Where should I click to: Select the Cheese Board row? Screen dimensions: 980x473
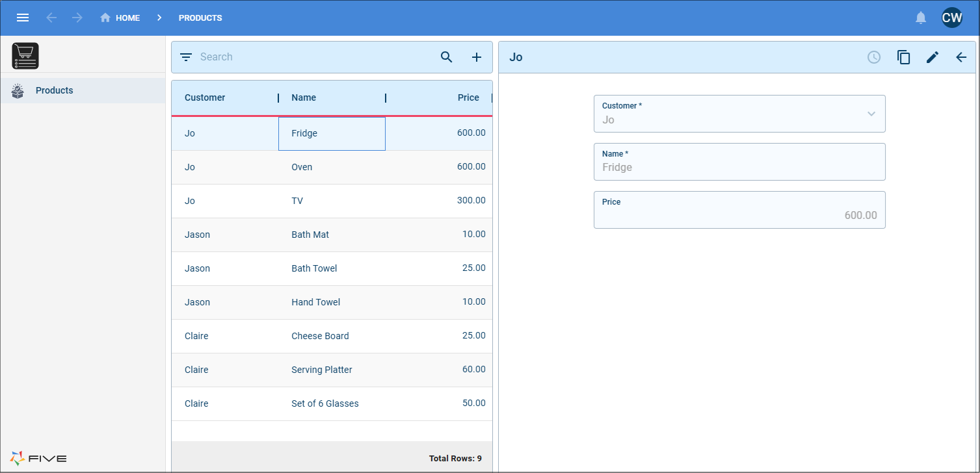coord(332,336)
